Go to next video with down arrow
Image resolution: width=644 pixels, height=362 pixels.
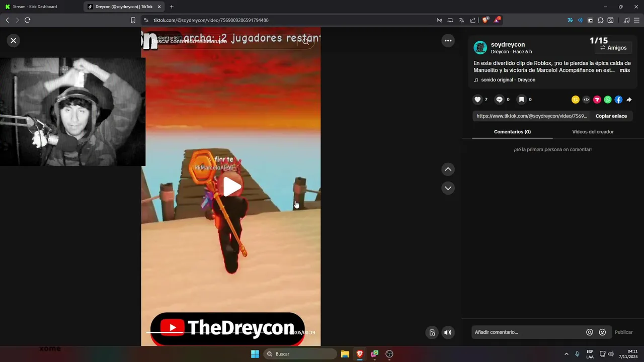click(x=448, y=188)
